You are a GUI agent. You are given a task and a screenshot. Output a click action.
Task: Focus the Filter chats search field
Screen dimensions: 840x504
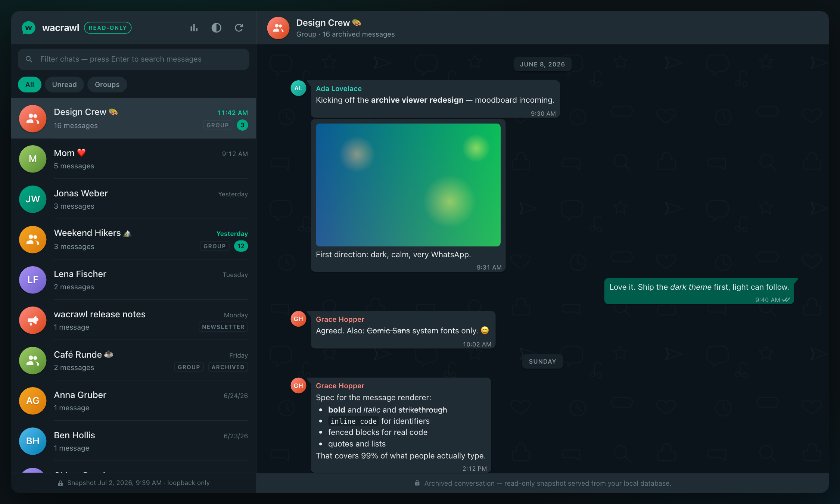point(133,59)
